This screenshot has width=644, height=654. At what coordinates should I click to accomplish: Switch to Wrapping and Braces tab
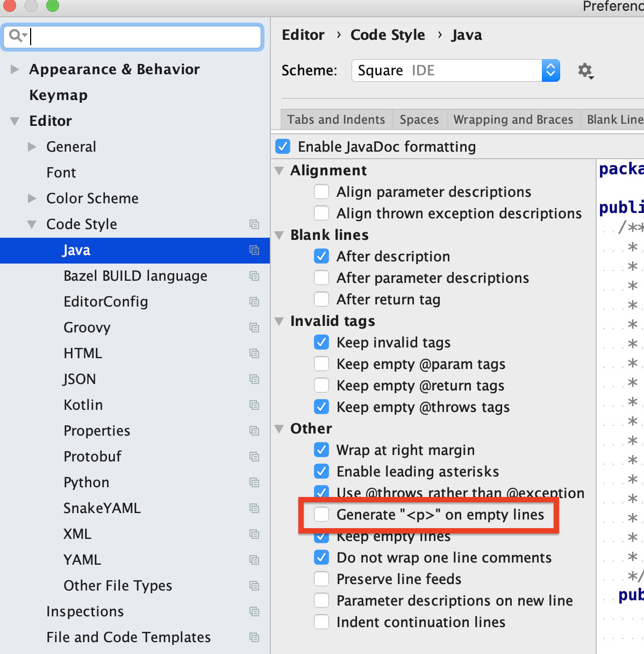[513, 119]
